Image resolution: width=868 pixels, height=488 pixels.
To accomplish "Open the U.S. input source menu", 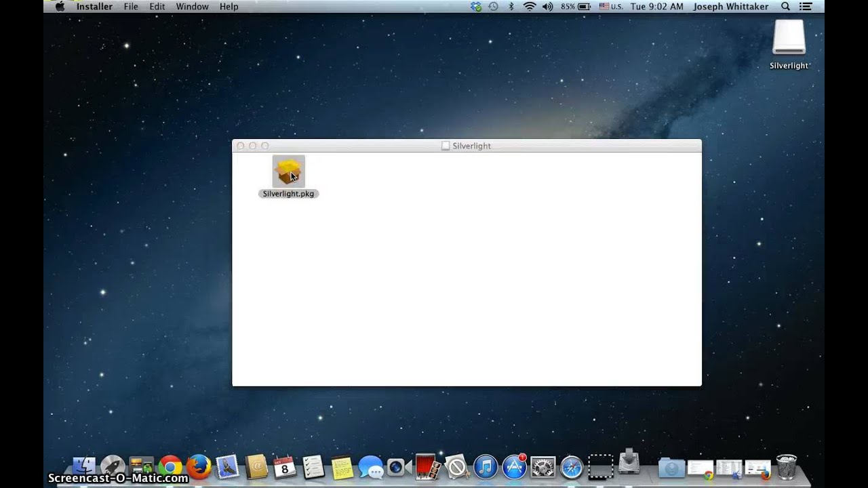I will click(x=610, y=6).
